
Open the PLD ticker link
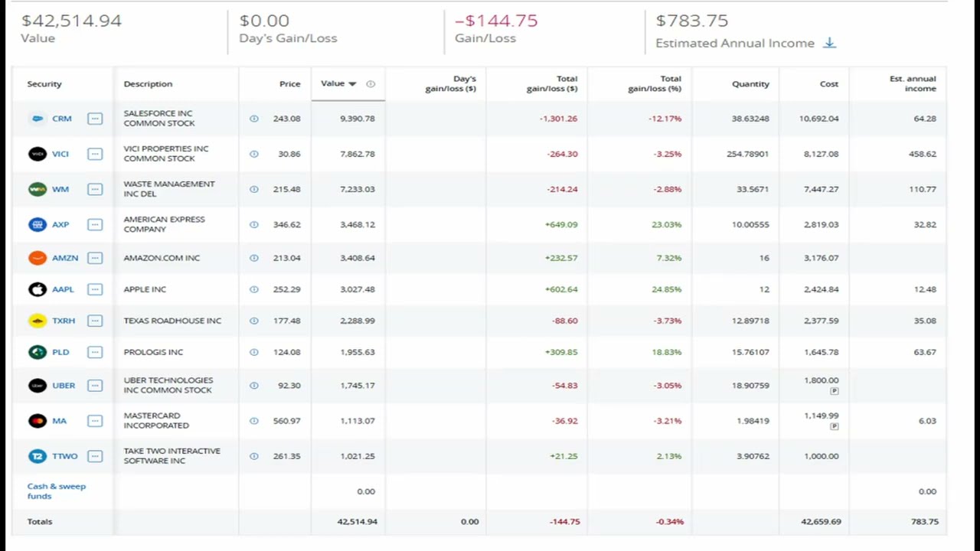tap(60, 352)
